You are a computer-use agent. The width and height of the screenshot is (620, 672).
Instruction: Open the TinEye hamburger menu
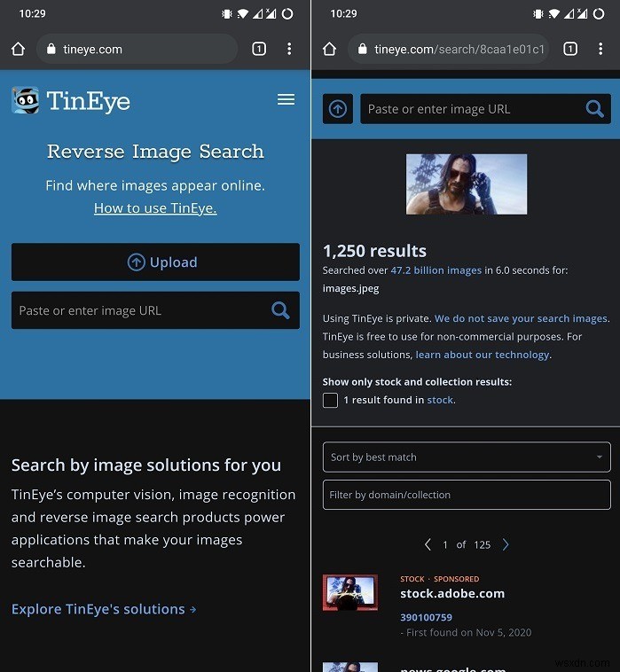tap(286, 99)
